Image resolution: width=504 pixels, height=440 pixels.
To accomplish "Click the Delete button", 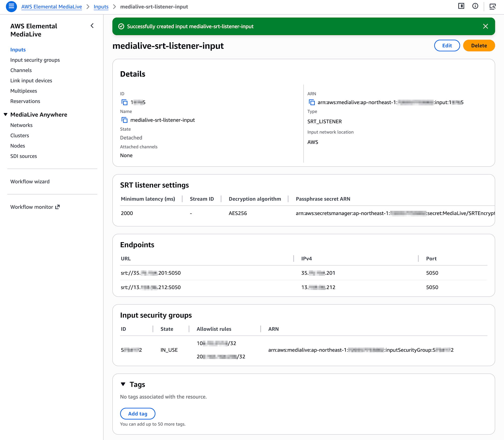I will [x=479, y=46].
